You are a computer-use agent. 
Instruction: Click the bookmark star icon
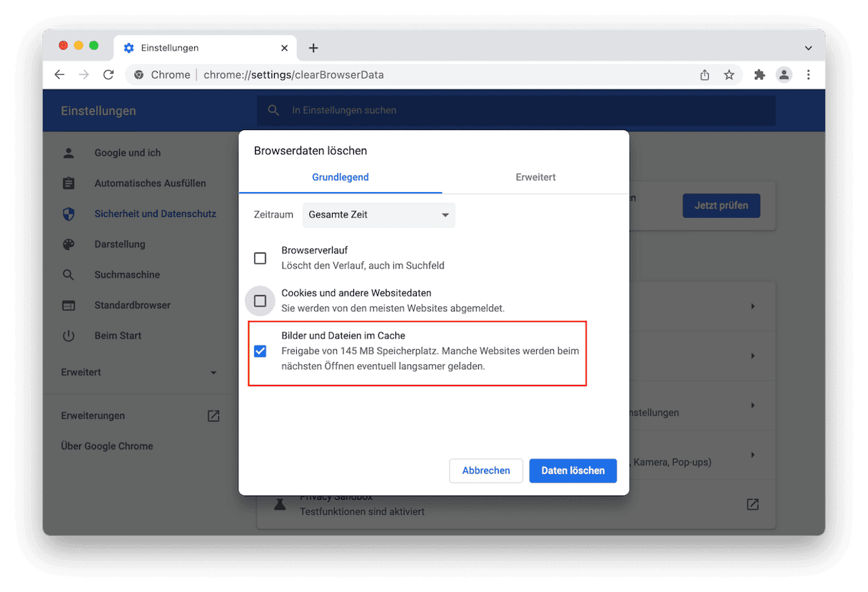tap(729, 75)
